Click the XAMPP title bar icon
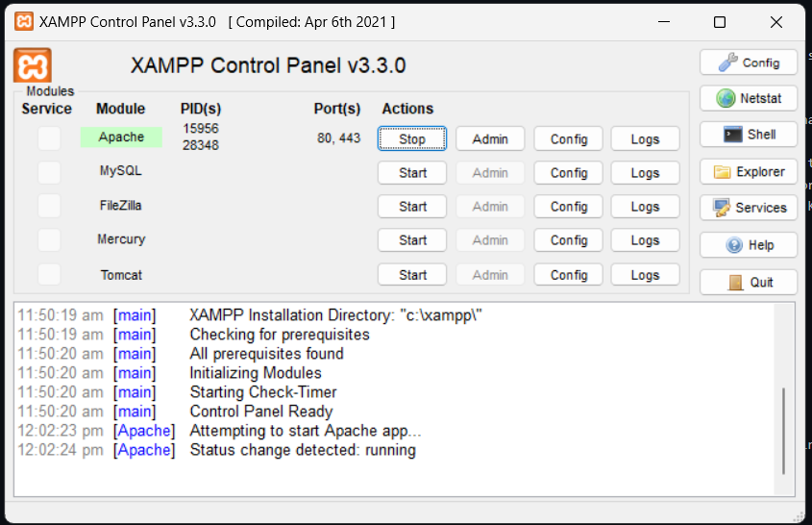Viewport: 812px width, 525px height. click(24, 22)
